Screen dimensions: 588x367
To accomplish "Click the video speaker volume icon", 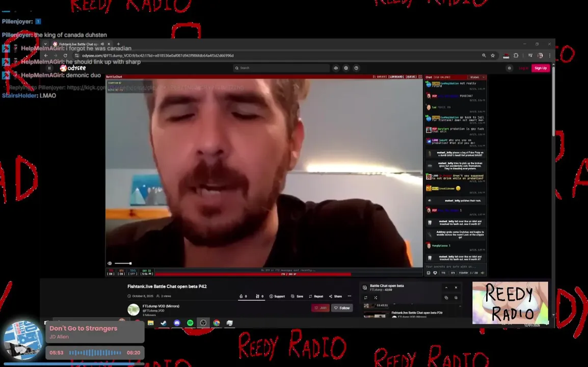I will 110,264.
